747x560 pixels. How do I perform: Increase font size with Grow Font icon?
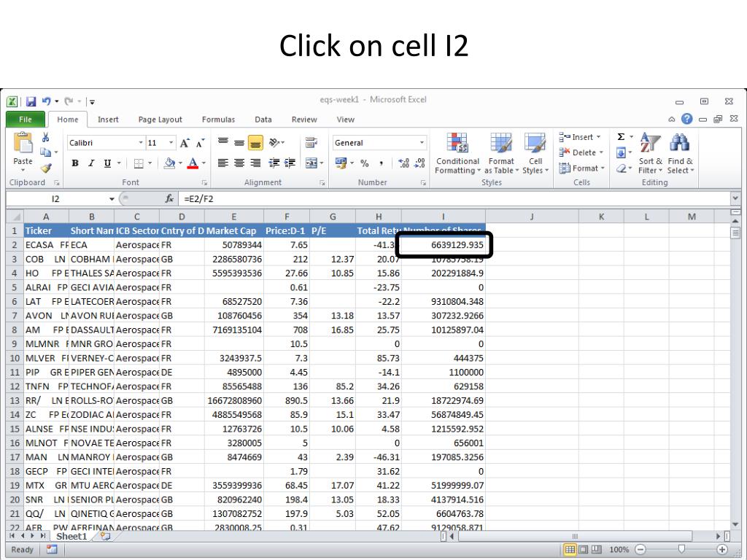185,143
